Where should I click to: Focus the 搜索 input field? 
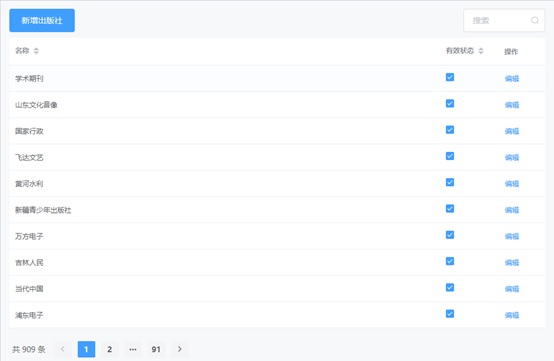(x=504, y=20)
